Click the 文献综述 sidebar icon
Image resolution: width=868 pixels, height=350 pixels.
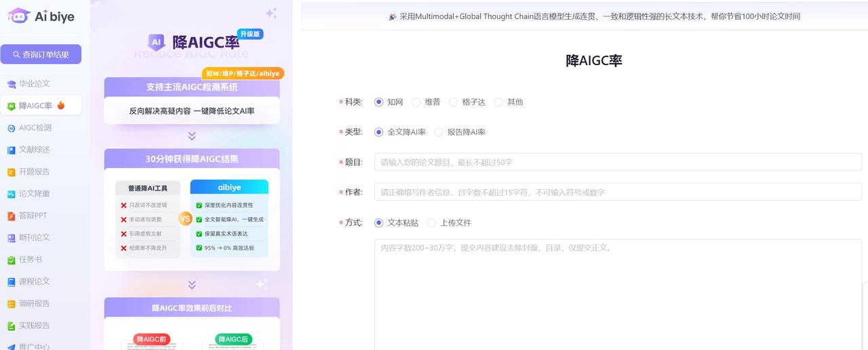(x=11, y=150)
